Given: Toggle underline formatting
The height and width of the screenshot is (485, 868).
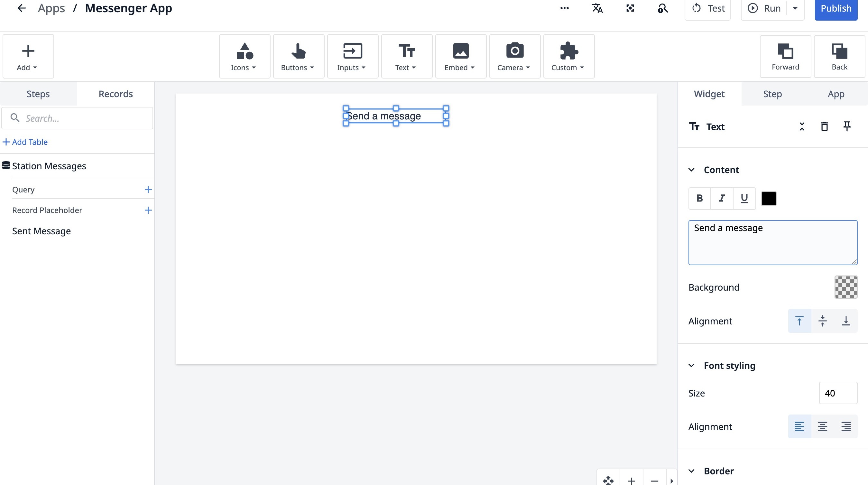Looking at the screenshot, I should (x=744, y=198).
